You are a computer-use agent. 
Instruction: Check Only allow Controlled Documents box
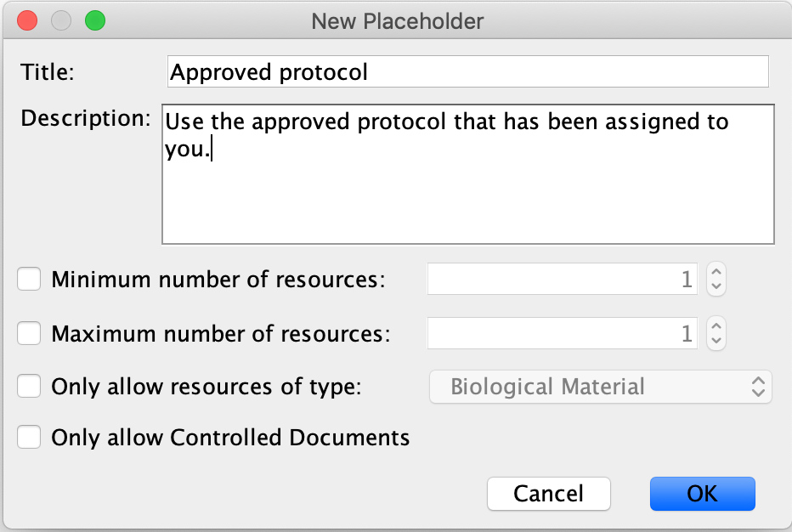pos(30,438)
